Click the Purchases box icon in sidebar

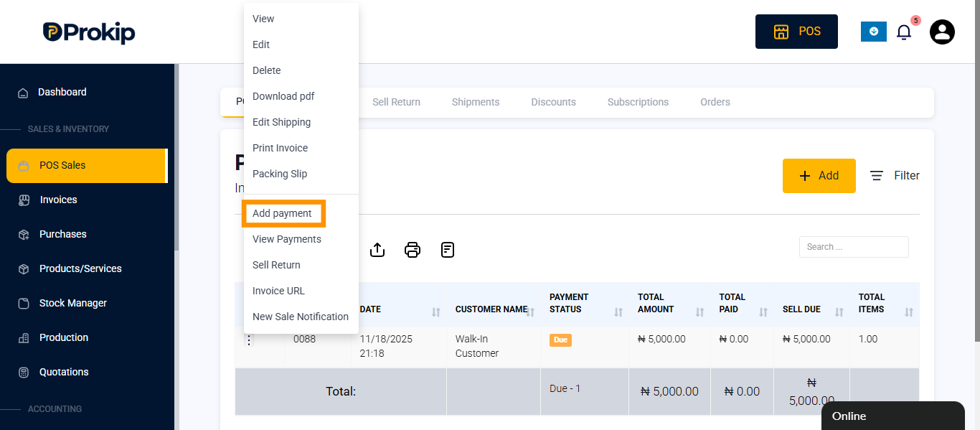click(x=24, y=234)
